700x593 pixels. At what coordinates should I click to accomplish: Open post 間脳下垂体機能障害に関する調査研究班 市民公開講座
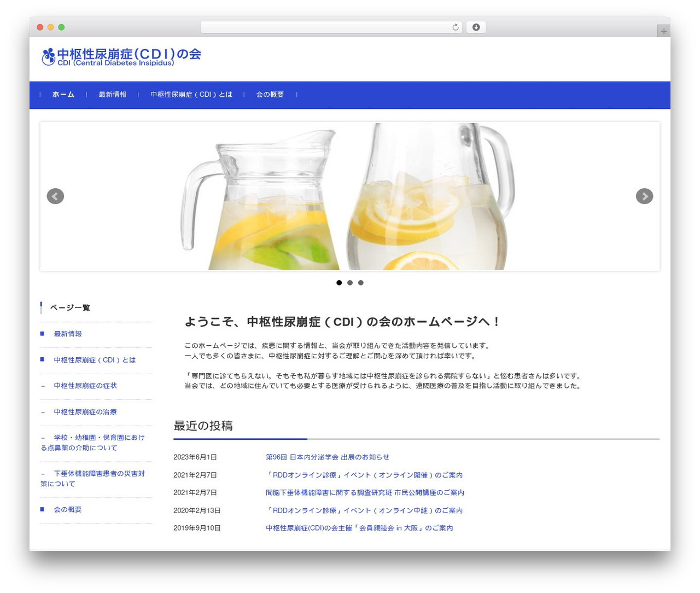tap(365, 492)
